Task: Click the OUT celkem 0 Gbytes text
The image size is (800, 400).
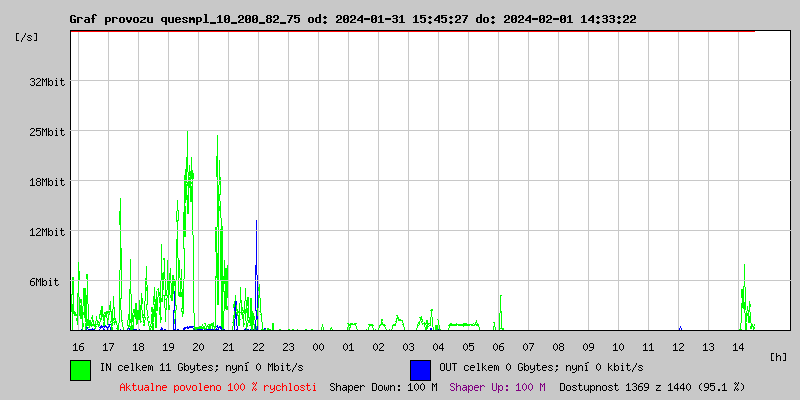Action: 540,367
